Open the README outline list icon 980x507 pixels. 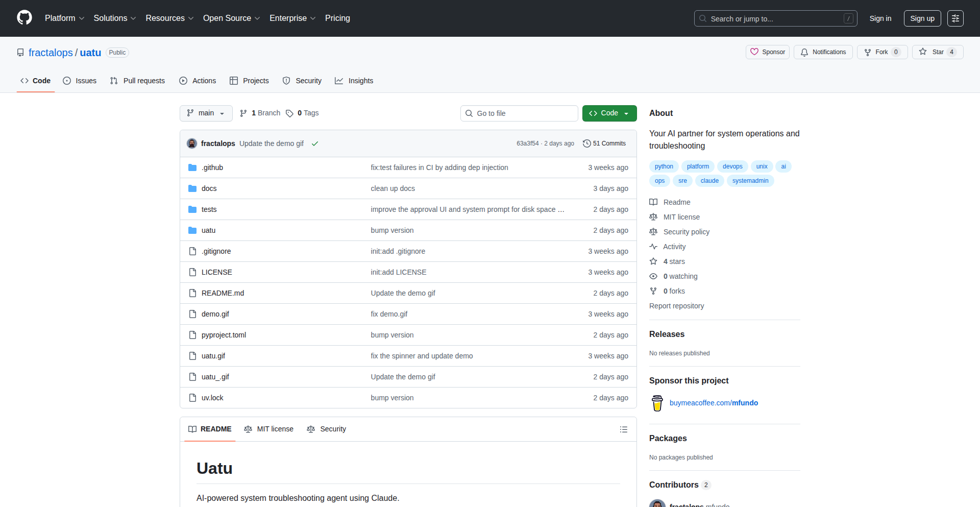pos(623,429)
